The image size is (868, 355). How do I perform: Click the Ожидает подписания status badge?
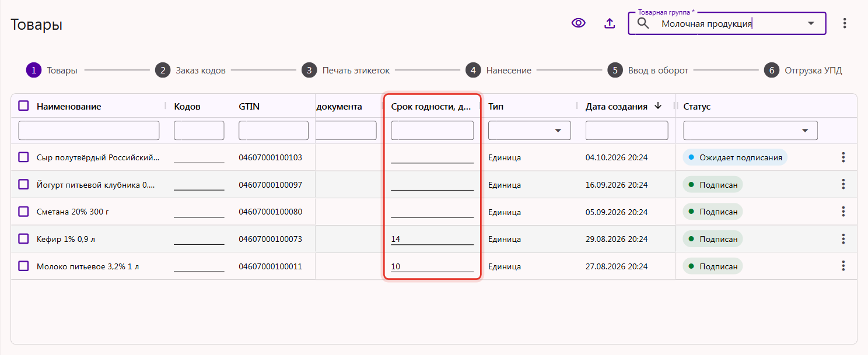tap(735, 157)
